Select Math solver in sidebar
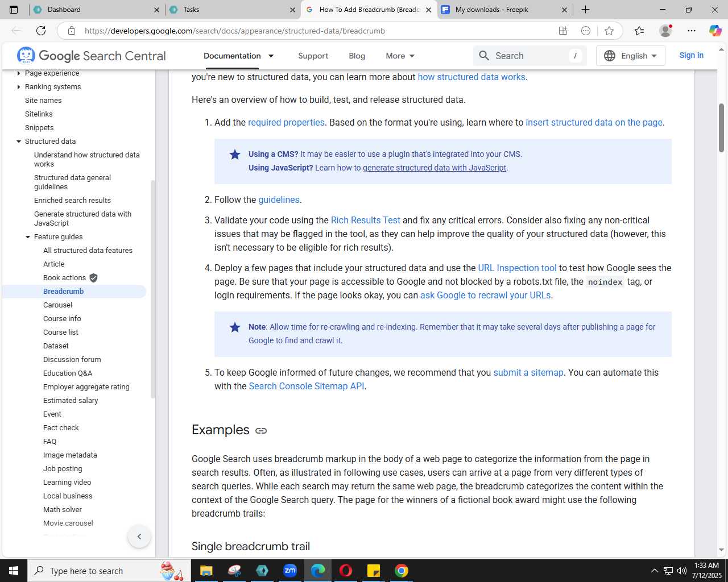Screen dimensions: 728x582 tap(63, 509)
